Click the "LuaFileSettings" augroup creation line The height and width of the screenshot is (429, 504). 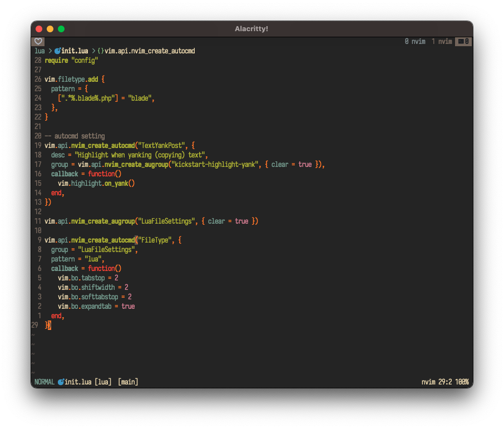click(151, 221)
